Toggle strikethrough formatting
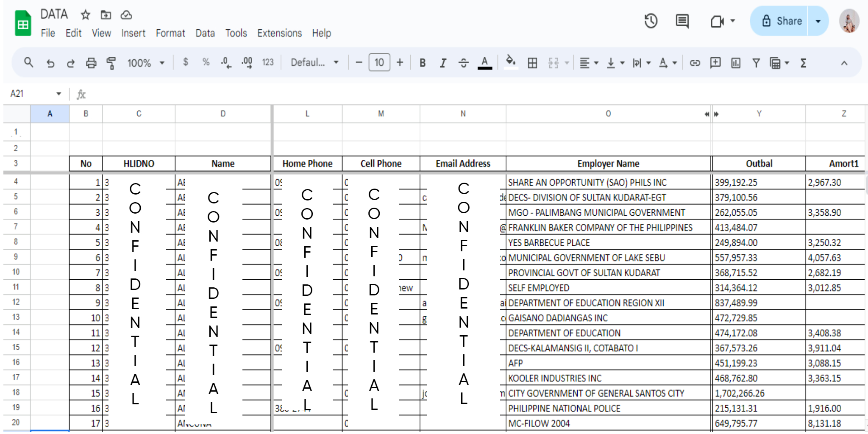The width and height of the screenshot is (868, 434). [463, 63]
